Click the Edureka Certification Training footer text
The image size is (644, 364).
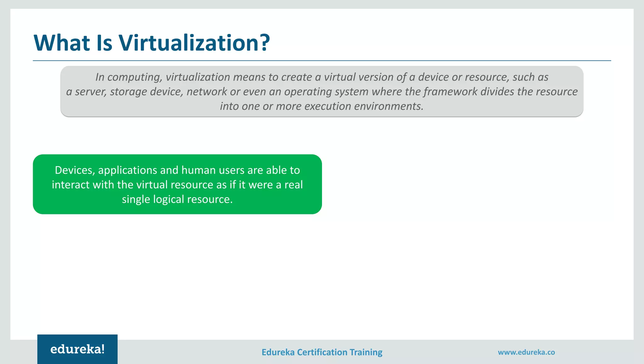pos(322,352)
